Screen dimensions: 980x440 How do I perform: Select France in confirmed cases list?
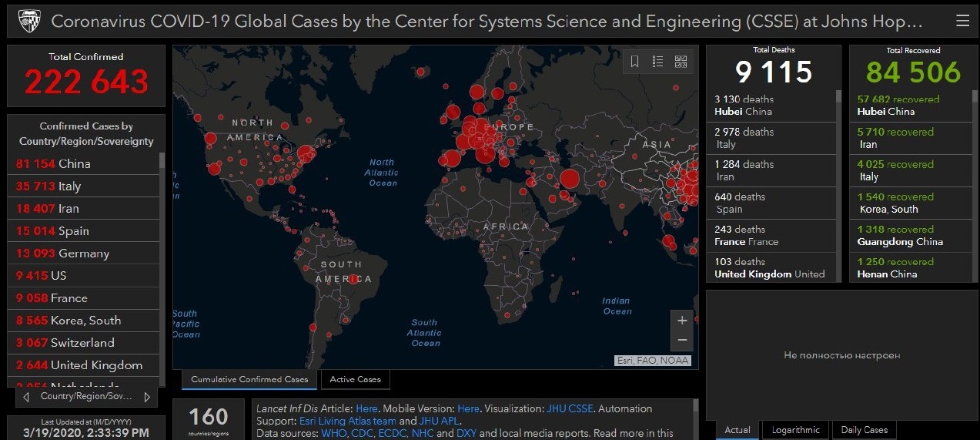(83, 297)
